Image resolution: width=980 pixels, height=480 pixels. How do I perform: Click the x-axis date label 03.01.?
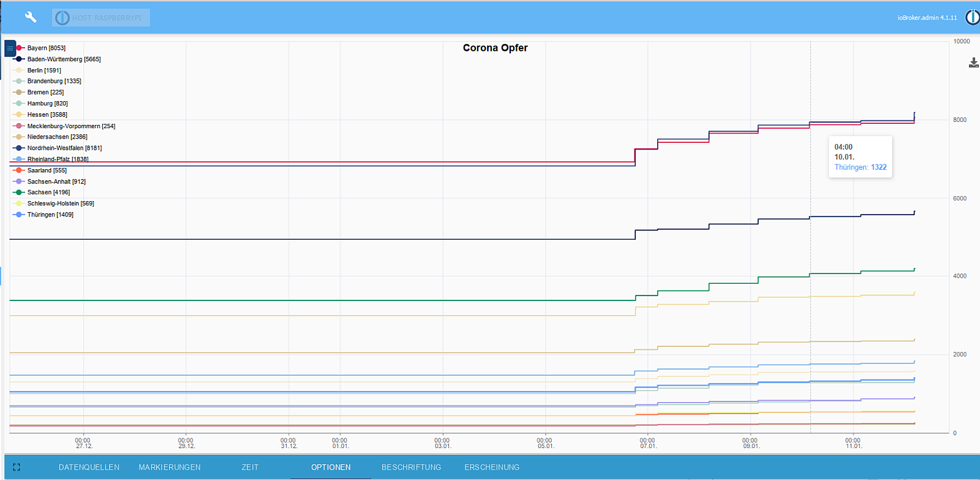[443, 446]
